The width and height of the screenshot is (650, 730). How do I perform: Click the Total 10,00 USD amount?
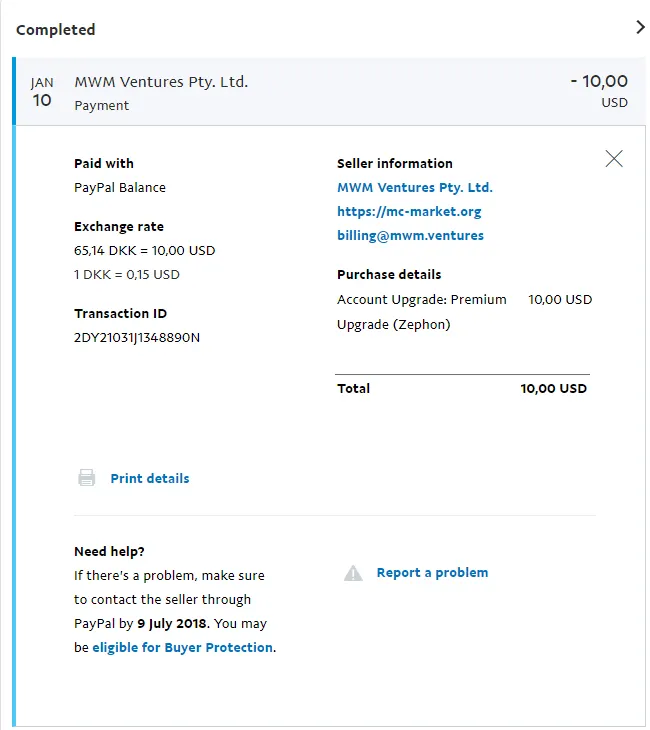(554, 388)
